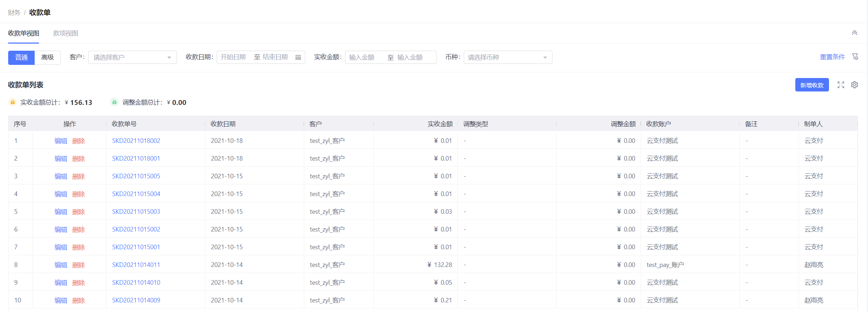The image size is (868, 312).
Task: Open receipt SKD20211015001
Action: point(136,247)
